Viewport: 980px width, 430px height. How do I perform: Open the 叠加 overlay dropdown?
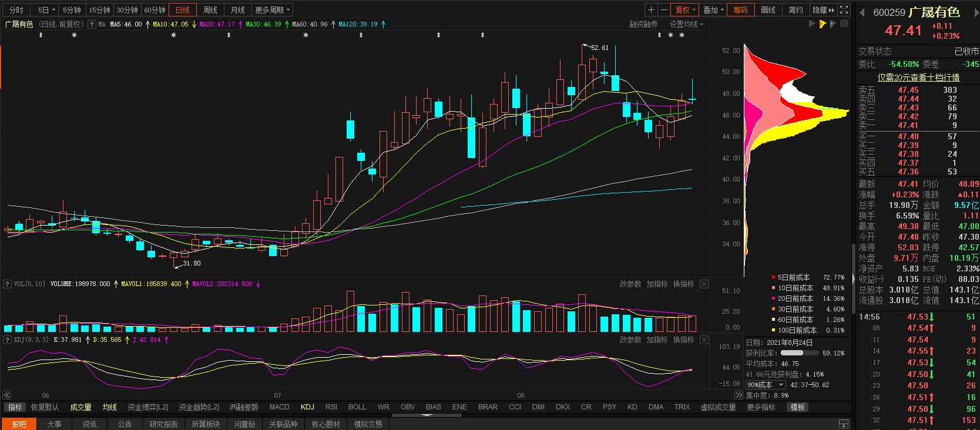714,10
